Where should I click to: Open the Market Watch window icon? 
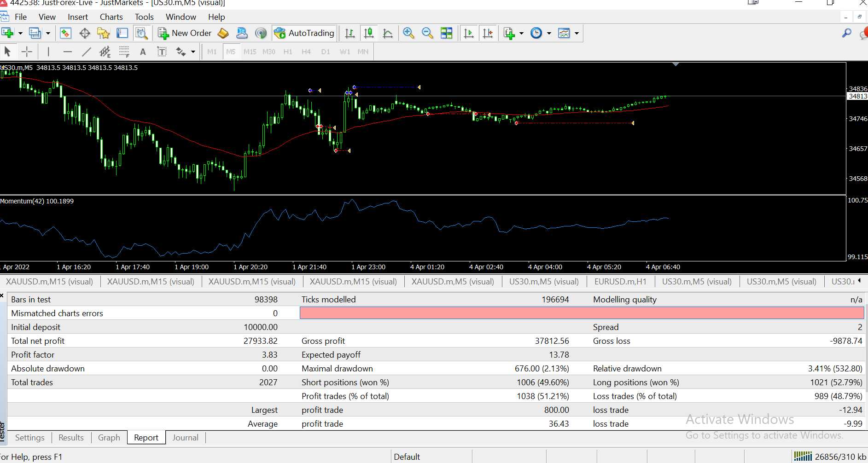click(65, 33)
